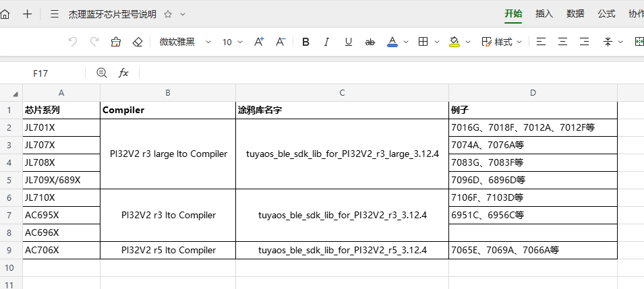The image size is (644, 289).
Task: Apply the yellow fill color
Action: pos(455,42)
